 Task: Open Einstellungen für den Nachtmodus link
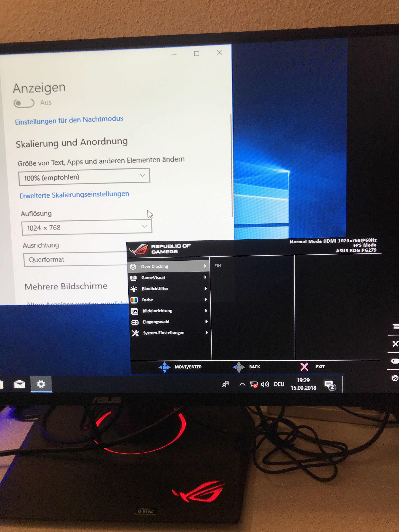coord(69,120)
